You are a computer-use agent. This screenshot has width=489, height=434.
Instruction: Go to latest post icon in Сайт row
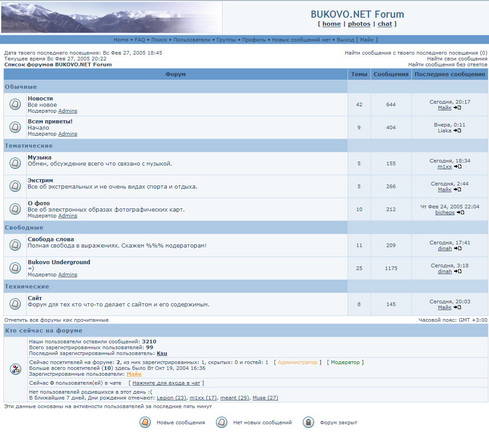pyautogui.click(x=458, y=307)
